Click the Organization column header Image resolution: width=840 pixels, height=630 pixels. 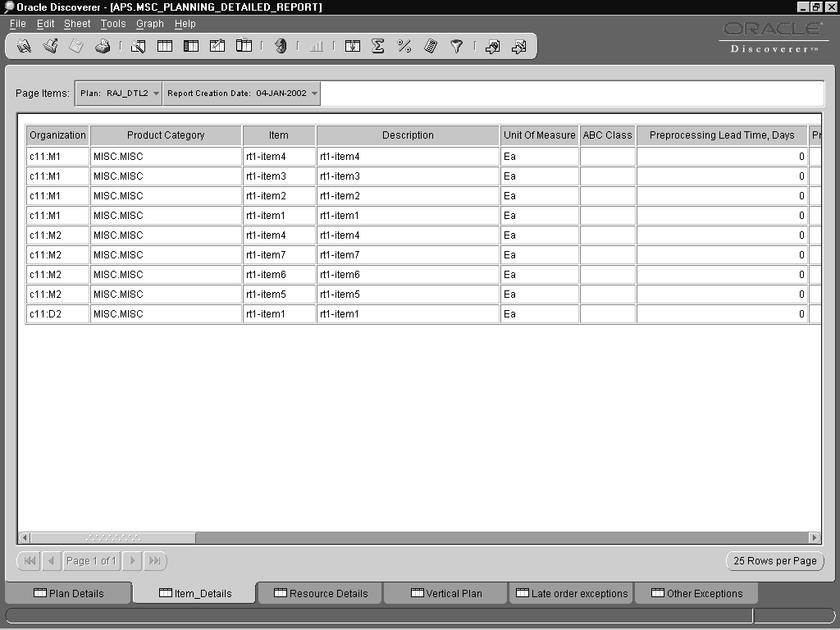58,135
